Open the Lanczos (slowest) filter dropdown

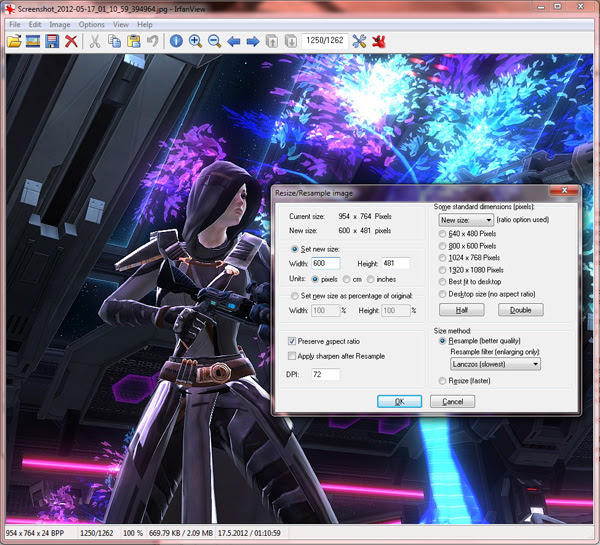point(495,364)
